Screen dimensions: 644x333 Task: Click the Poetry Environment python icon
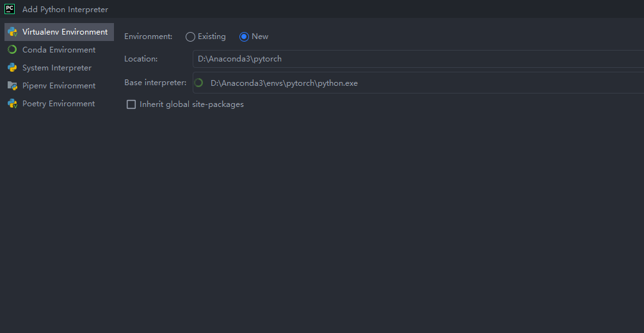point(12,104)
